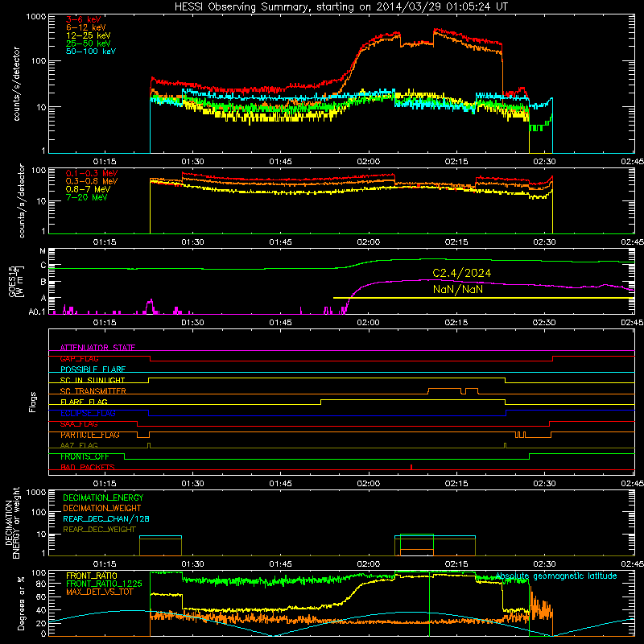Viewport: 644px width, 644px height.
Task: Select the 50-100 keV legend label
Action: [x=91, y=52]
